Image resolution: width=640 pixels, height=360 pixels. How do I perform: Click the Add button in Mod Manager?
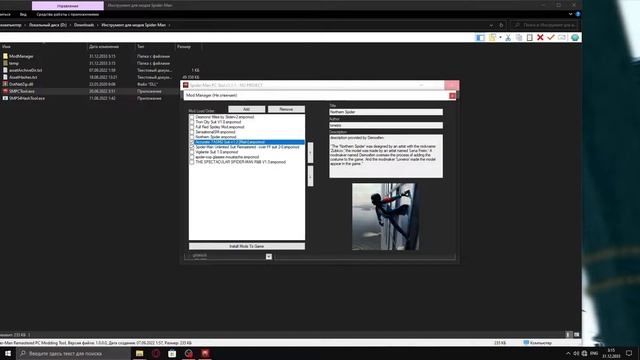(247, 109)
